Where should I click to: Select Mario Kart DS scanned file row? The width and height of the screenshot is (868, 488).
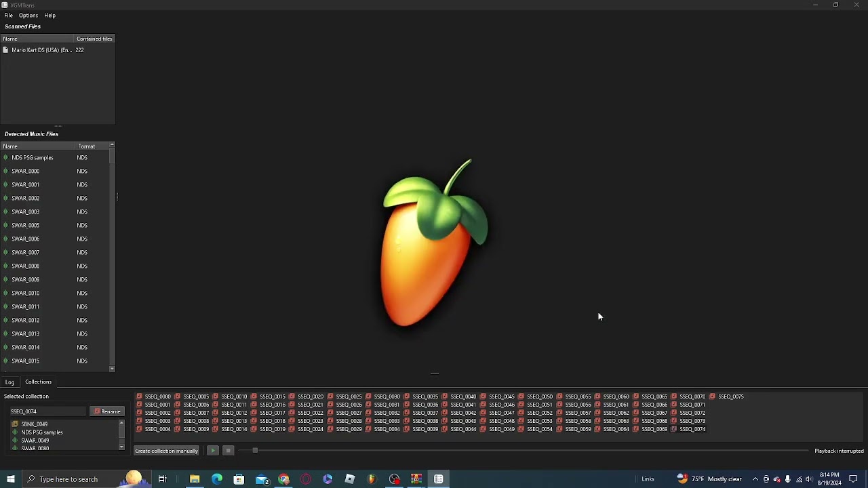pos(58,50)
